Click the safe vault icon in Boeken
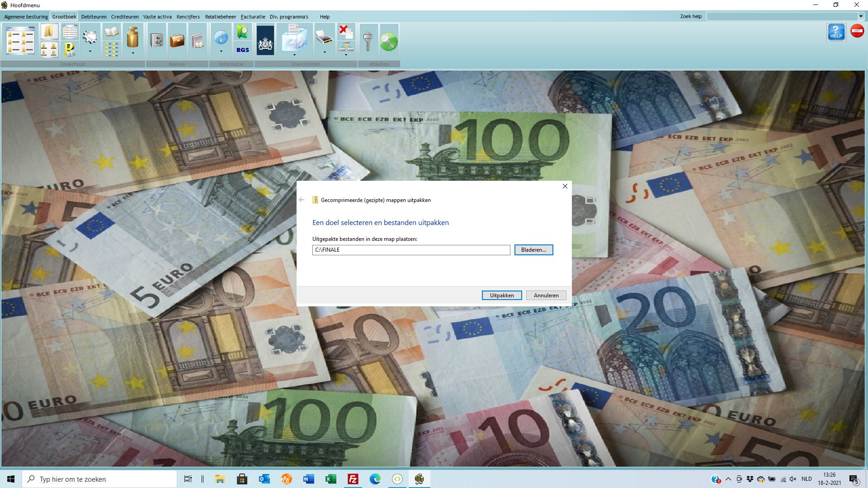Image resolution: width=868 pixels, height=488 pixels. 157,41
